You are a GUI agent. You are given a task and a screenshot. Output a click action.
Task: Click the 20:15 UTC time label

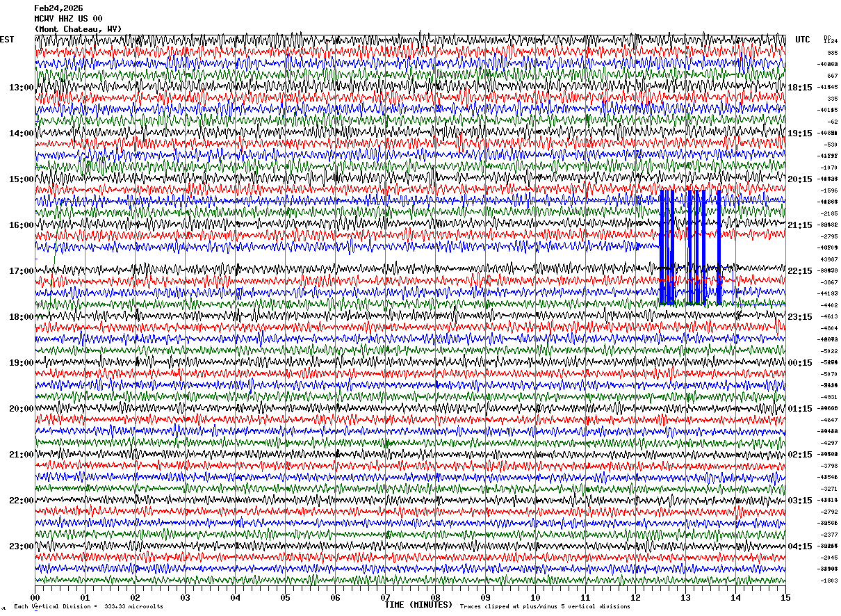click(x=800, y=179)
